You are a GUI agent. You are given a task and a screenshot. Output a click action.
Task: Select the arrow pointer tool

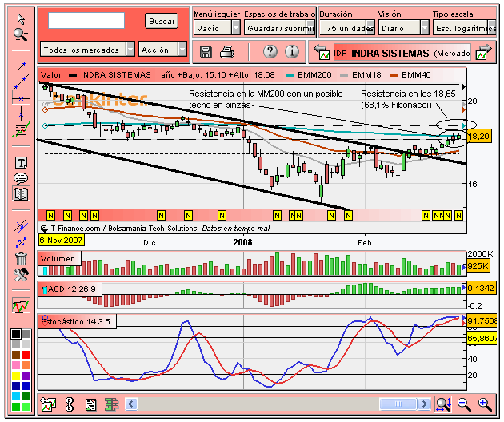coord(21,19)
